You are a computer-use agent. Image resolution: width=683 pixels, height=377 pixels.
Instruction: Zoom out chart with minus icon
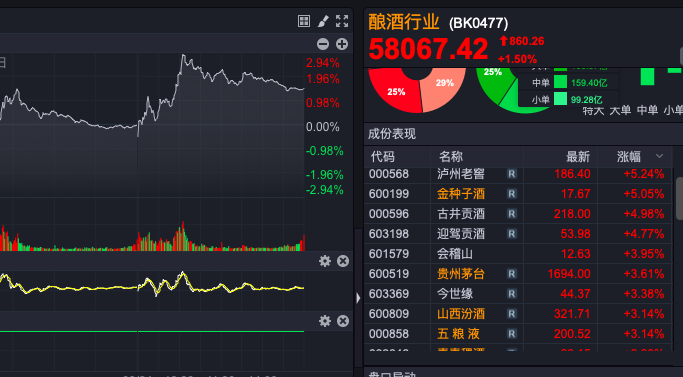point(323,44)
